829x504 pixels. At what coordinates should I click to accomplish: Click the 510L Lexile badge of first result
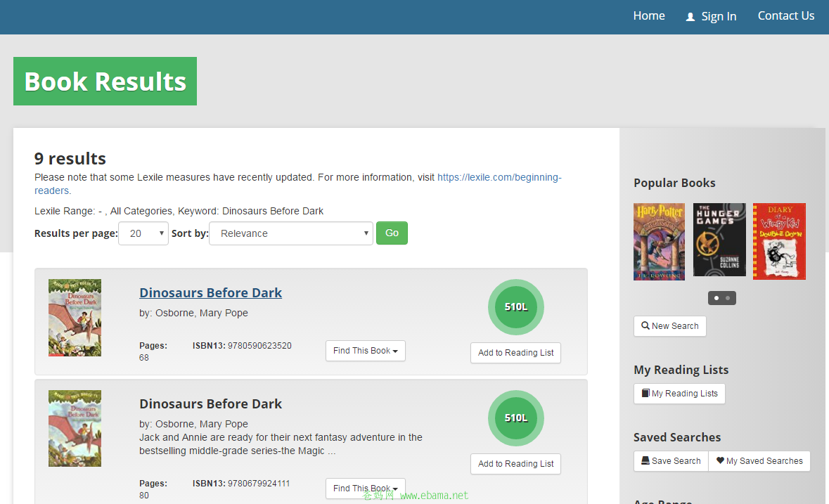coord(516,307)
